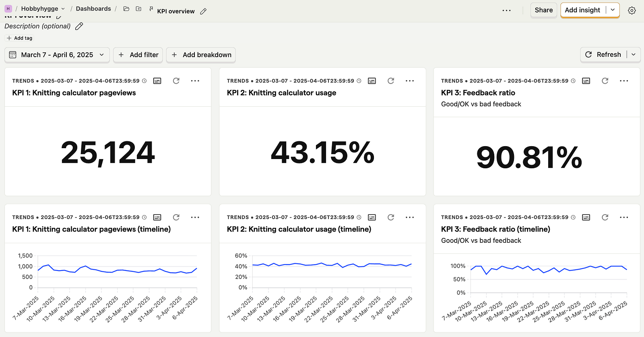Open more menu on KPI 2 timeline card
This screenshot has width=644, height=337.
tap(410, 217)
